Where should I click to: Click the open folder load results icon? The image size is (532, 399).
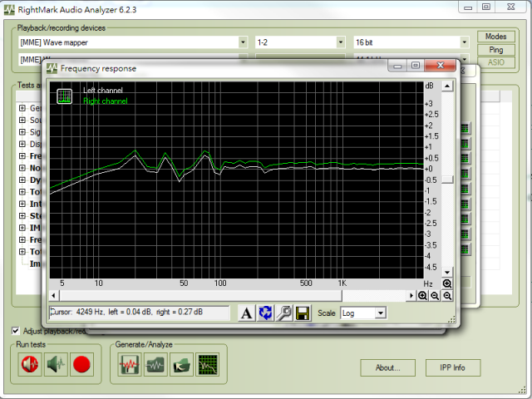point(181,364)
